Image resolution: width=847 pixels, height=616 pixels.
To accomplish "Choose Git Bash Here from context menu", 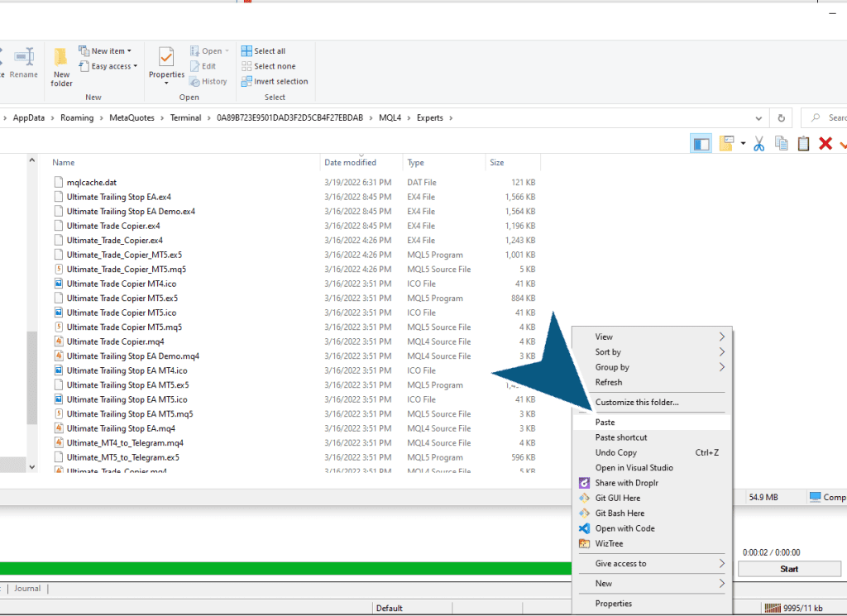I will tap(620, 513).
